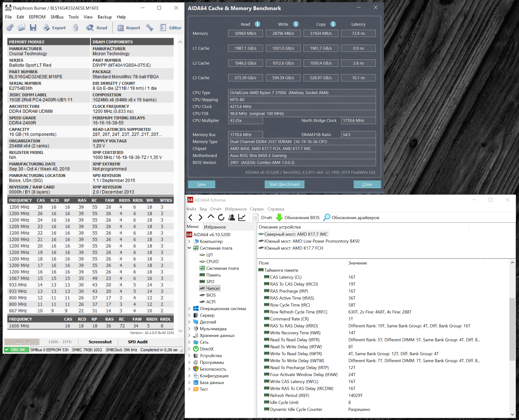Expand the Операционная система tree node
The image size is (519, 420).
coord(189,308)
